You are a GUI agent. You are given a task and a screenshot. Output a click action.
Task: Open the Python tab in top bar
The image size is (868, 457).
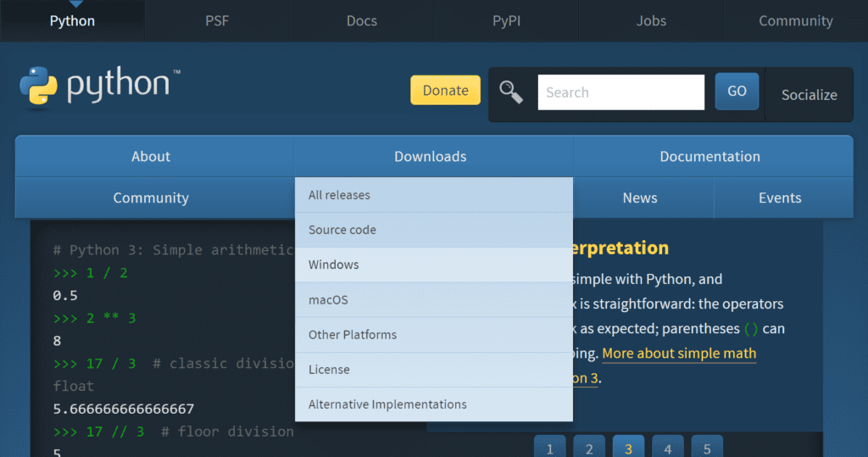pos(73,21)
